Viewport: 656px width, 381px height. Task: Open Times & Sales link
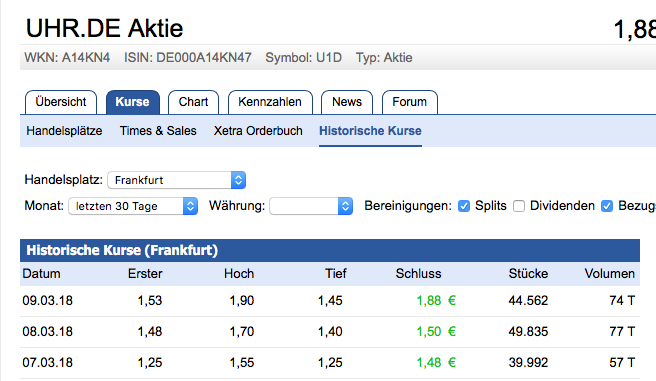pyautogui.click(x=158, y=131)
